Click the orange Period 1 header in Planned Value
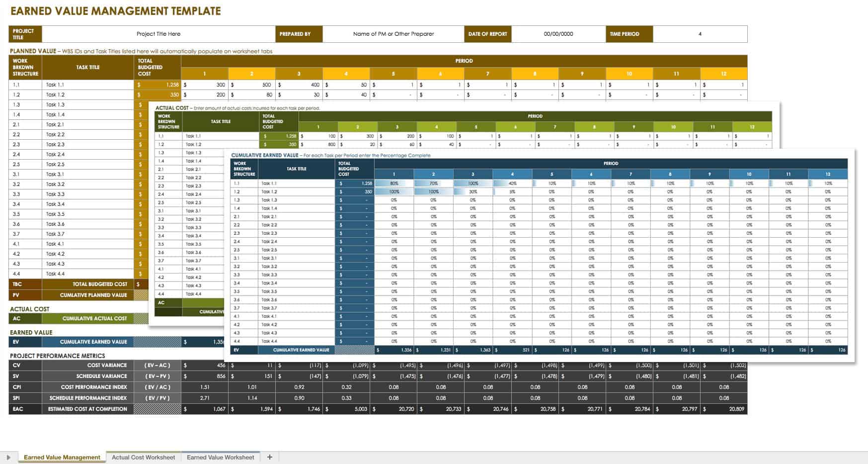Viewport: 868px width, 464px height. point(204,74)
